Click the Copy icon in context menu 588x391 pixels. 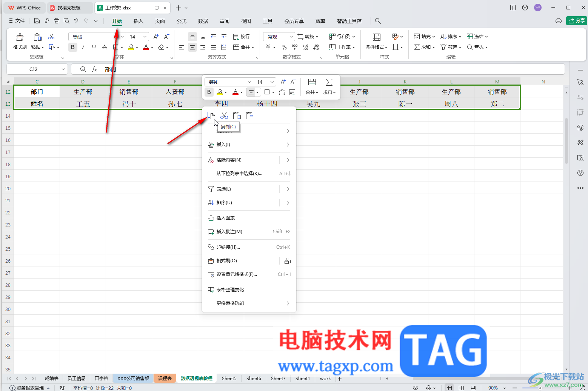pyautogui.click(x=211, y=115)
